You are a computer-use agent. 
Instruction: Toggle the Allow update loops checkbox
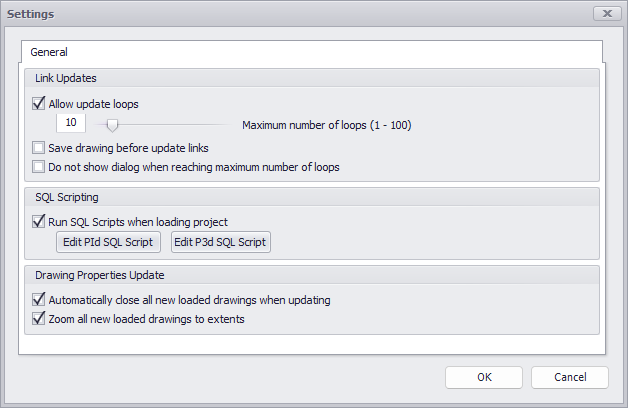tap(40, 103)
